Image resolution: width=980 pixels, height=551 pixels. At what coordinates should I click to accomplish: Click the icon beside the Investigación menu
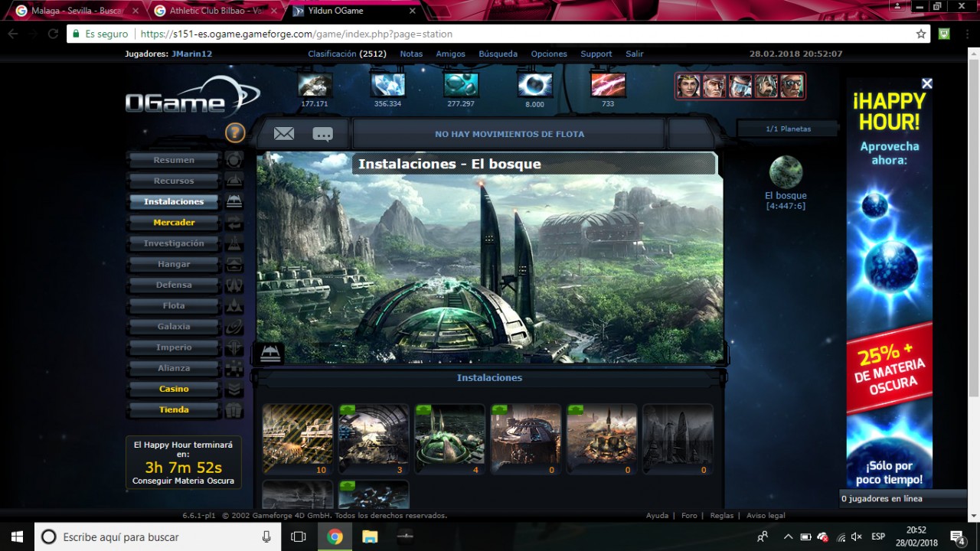(234, 243)
